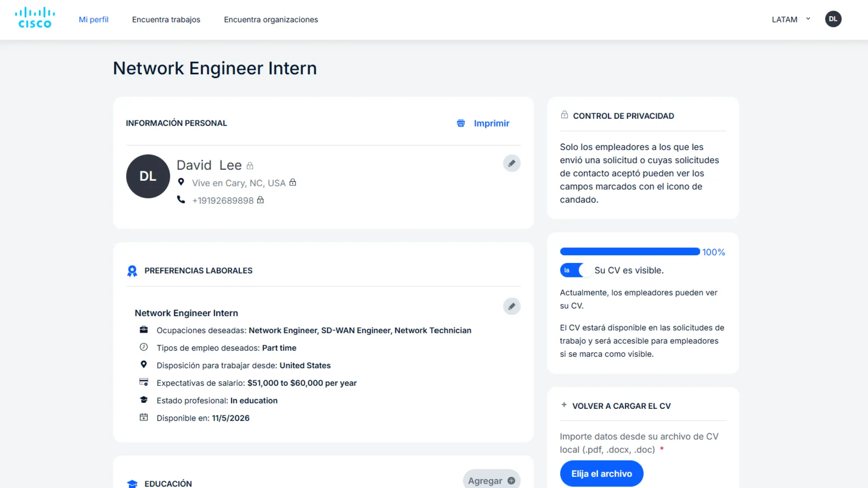Click the clock icon for Tipos de empleo

[x=144, y=347]
